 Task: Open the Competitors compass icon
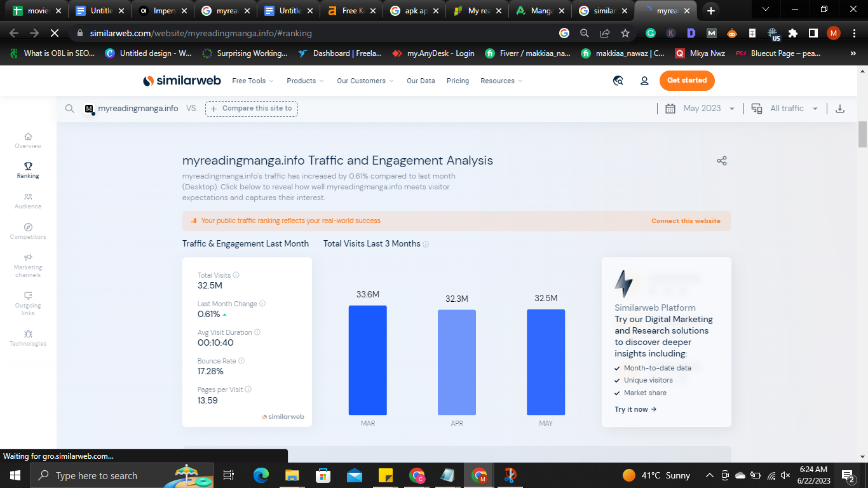coord(28,227)
